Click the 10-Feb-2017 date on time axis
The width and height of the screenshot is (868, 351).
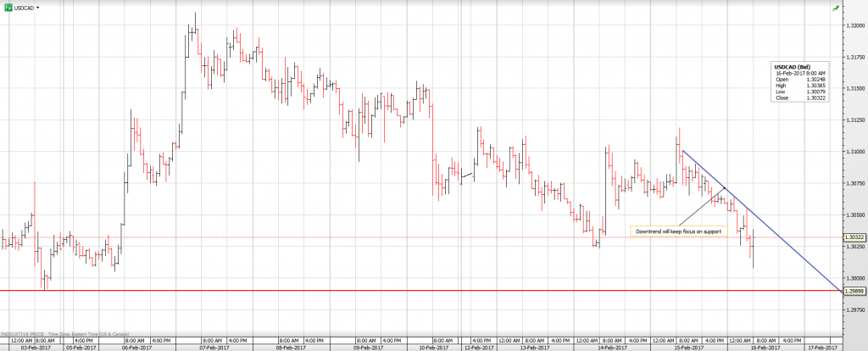tap(434, 347)
